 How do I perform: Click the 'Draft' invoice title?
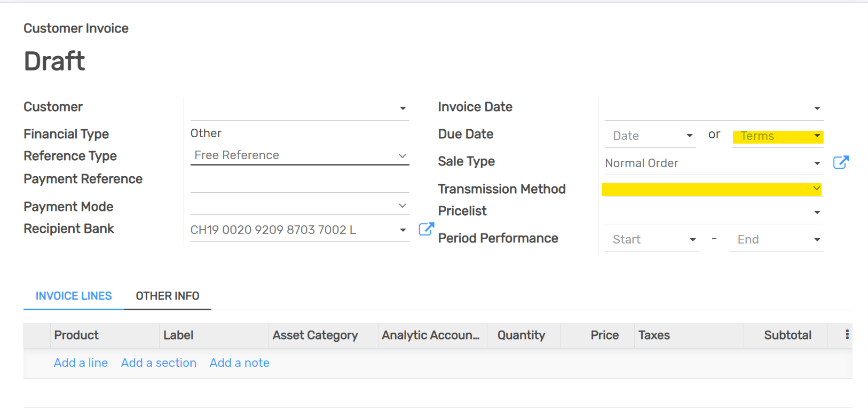tap(54, 61)
